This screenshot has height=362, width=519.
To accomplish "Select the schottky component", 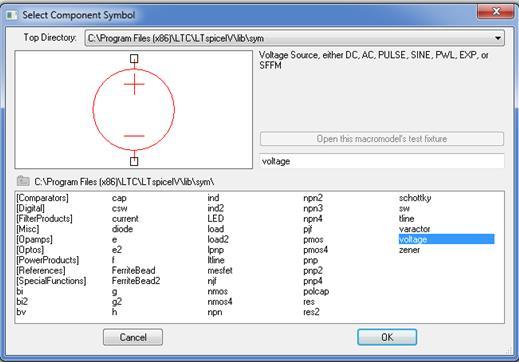I will (415, 198).
